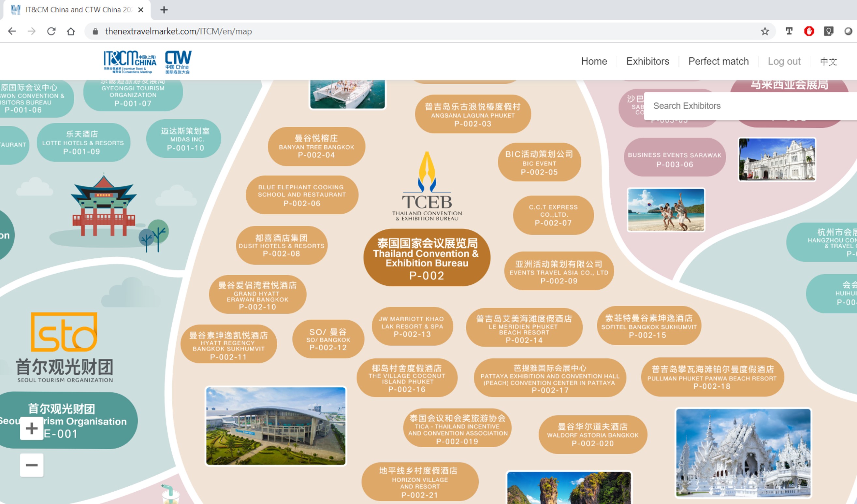This screenshot has height=504, width=857.
Task: Click the browser forward arrow
Action: 32,31
